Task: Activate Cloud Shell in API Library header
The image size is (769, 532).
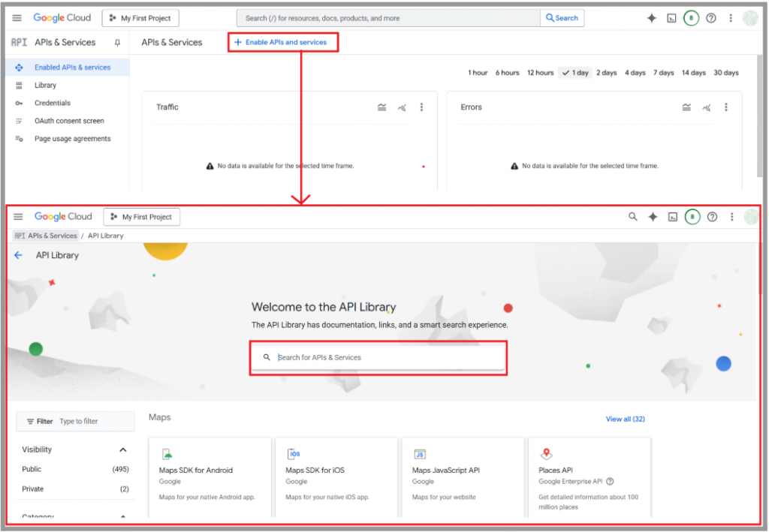Action: [673, 217]
